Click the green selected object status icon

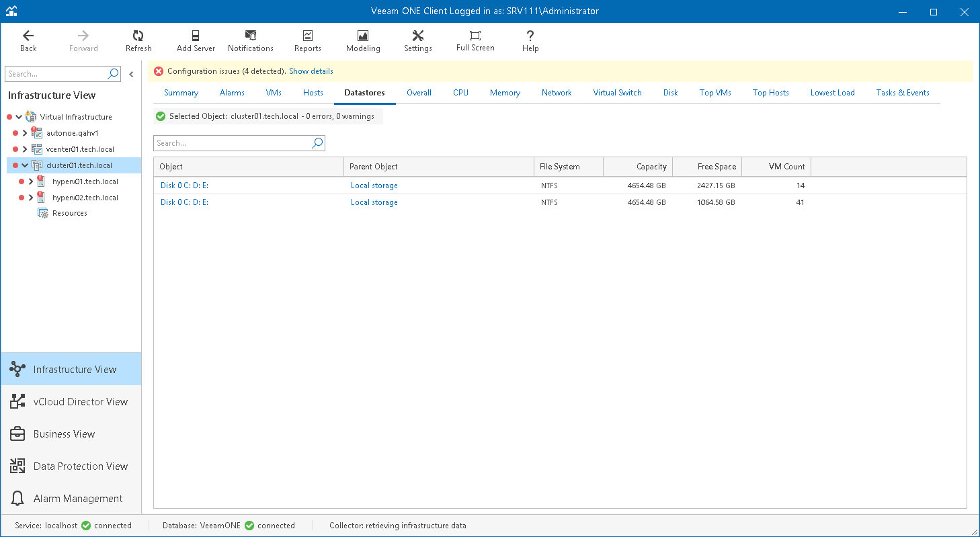coord(161,116)
